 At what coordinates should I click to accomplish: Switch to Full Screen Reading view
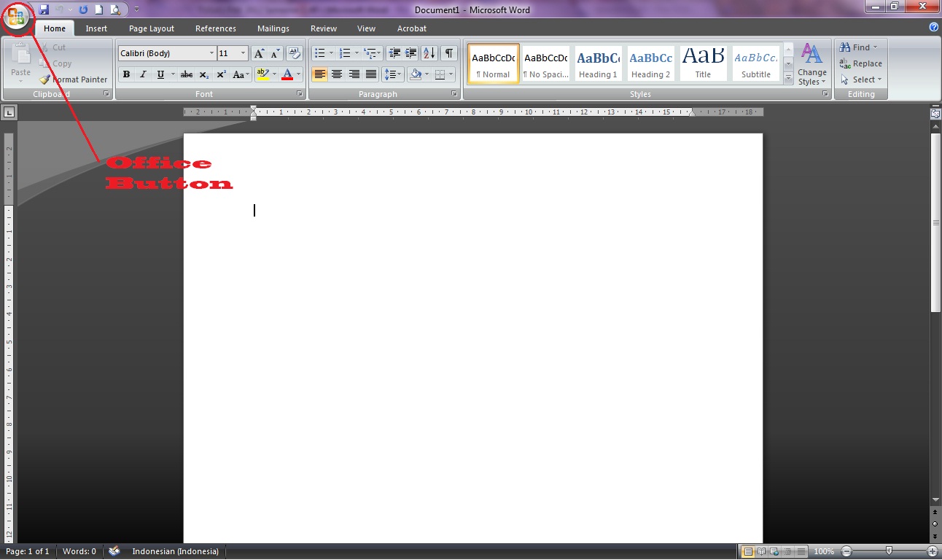pyautogui.click(x=761, y=551)
